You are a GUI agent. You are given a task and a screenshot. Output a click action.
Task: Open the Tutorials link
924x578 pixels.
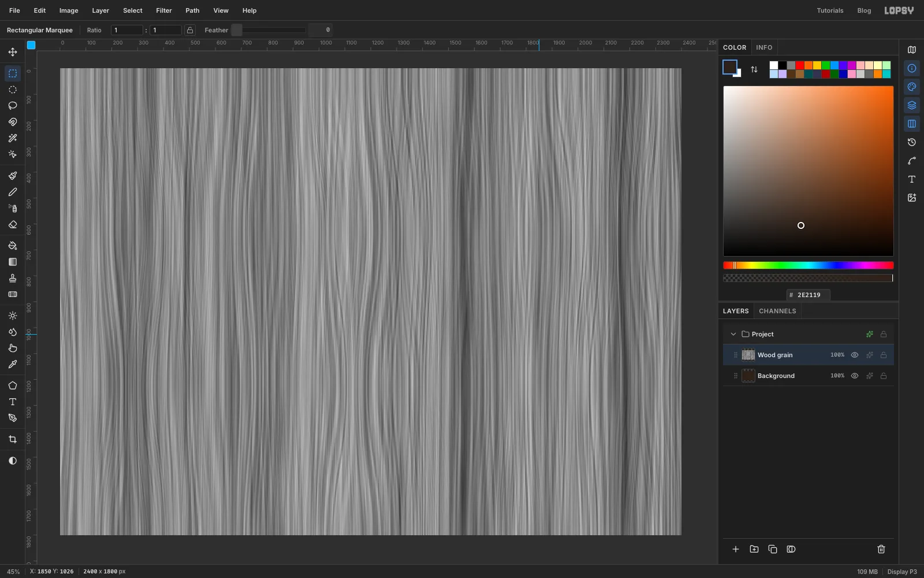click(x=830, y=10)
